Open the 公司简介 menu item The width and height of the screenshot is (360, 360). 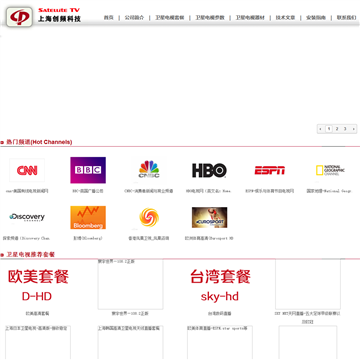[134, 18]
